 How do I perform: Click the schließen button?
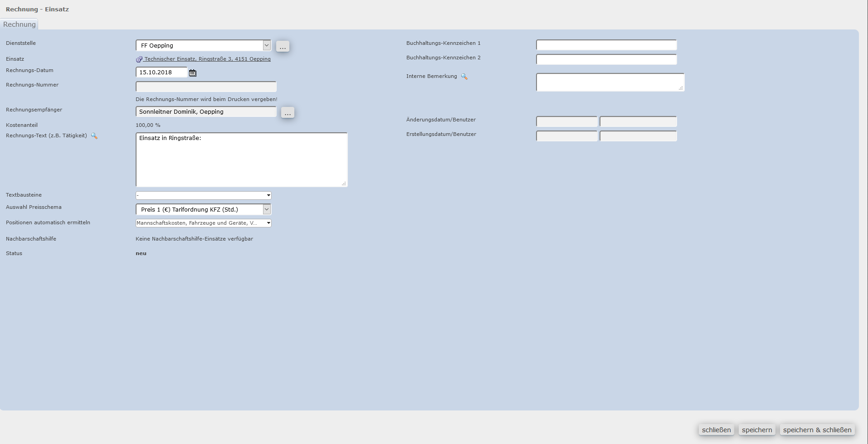(716, 430)
